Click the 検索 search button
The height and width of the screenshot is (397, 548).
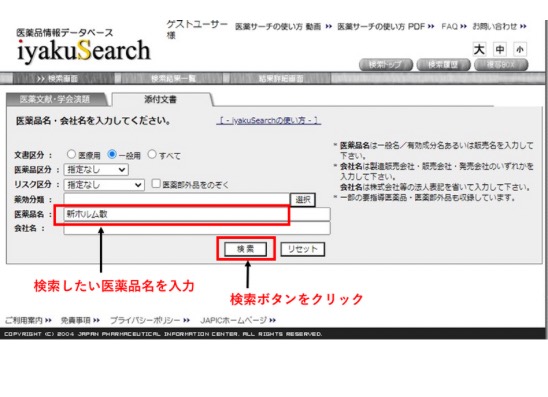(x=245, y=249)
